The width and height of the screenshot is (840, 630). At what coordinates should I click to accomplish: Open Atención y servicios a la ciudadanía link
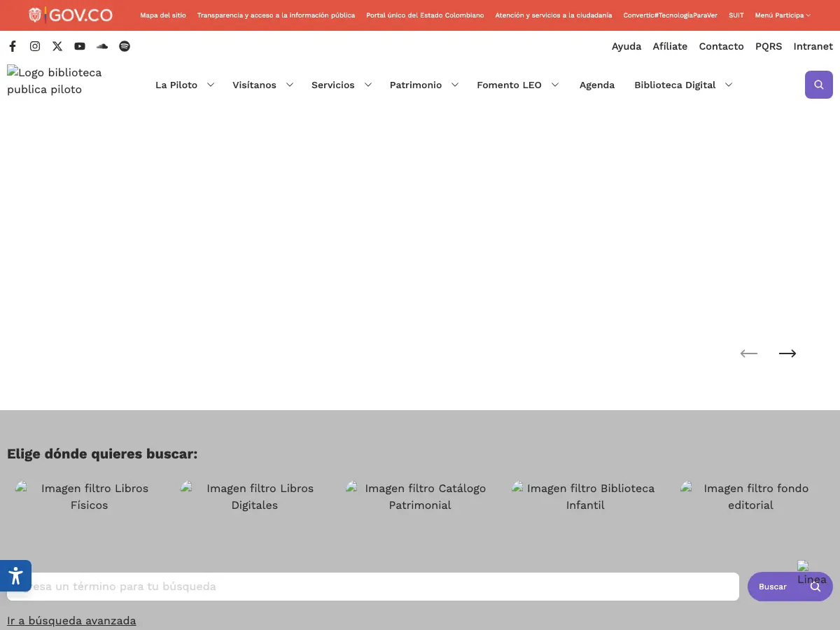coord(554,15)
